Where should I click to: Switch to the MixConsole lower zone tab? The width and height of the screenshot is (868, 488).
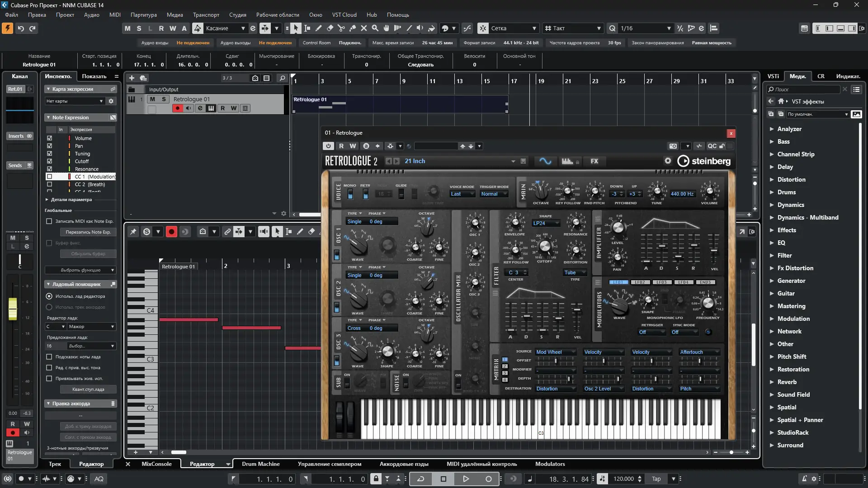[156, 464]
